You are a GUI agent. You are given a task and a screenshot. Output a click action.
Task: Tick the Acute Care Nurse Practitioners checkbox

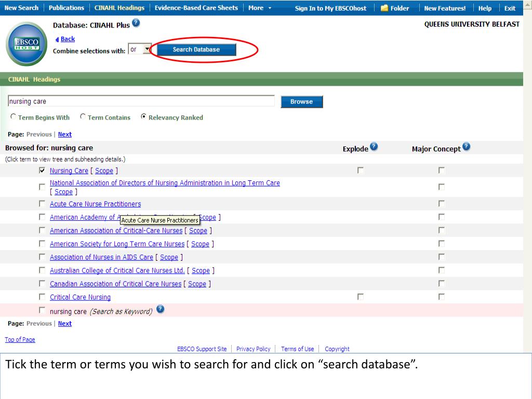tap(42, 204)
